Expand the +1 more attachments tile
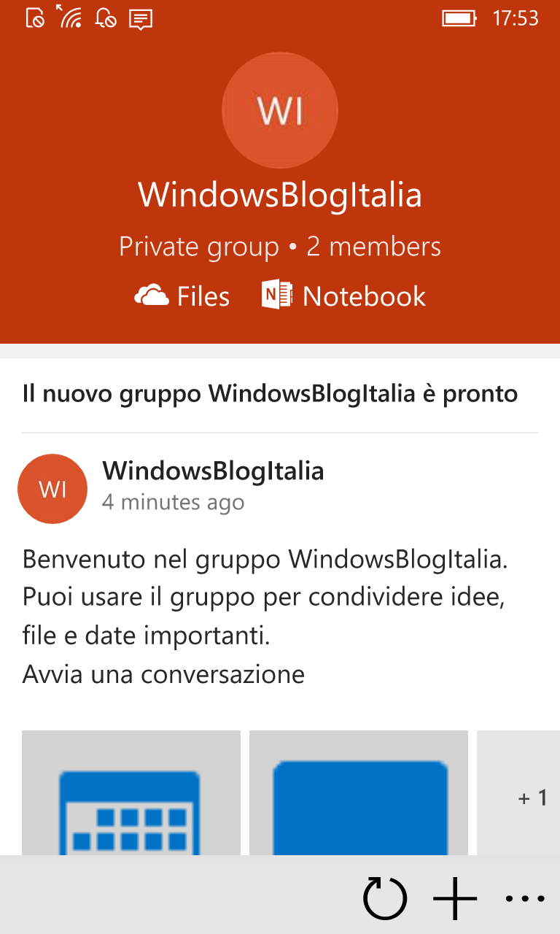 click(x=518, y=792)
